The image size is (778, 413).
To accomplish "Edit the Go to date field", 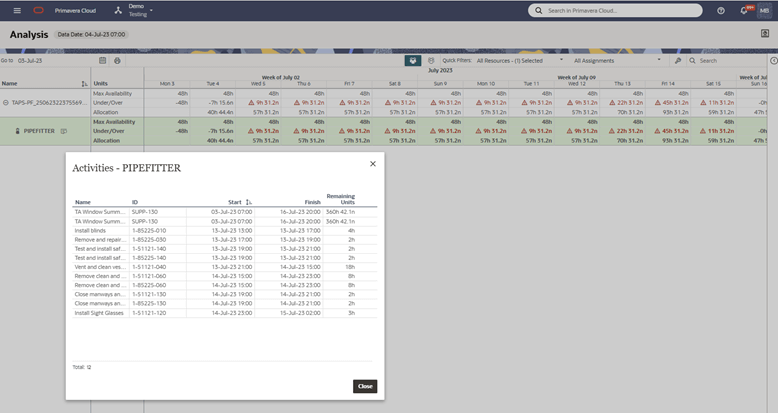I will pos(56,61).
